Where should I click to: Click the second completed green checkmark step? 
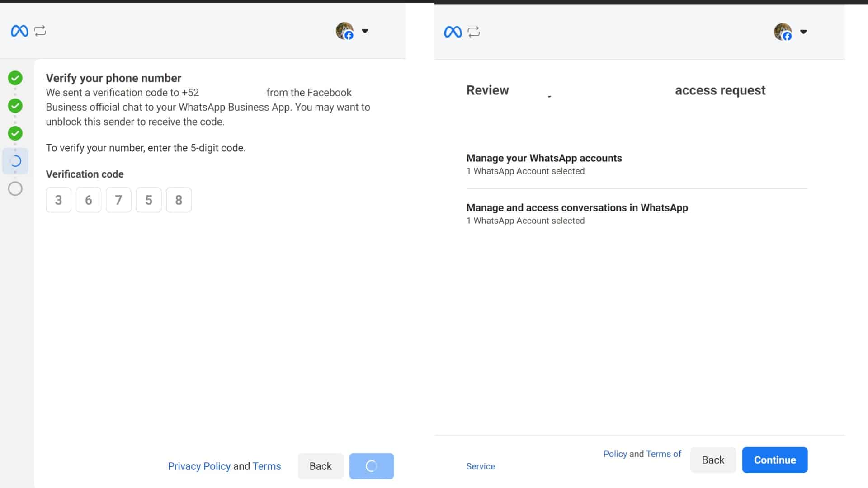(x=15, y=106)
